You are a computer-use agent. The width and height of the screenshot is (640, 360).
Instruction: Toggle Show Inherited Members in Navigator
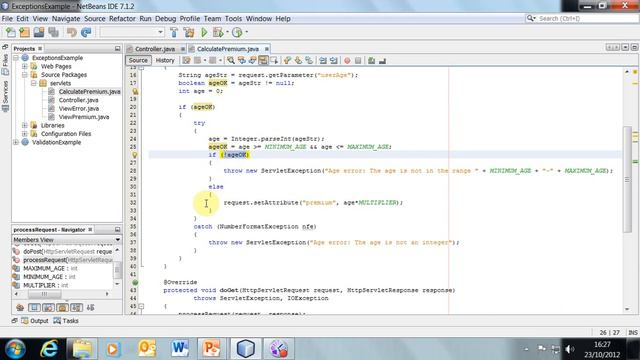tap(20, 307)
